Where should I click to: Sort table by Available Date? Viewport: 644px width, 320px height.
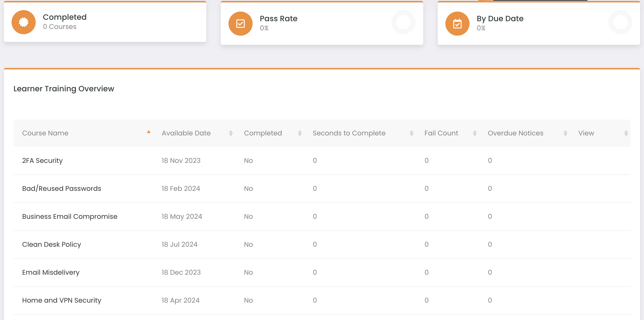pos(231,133)
